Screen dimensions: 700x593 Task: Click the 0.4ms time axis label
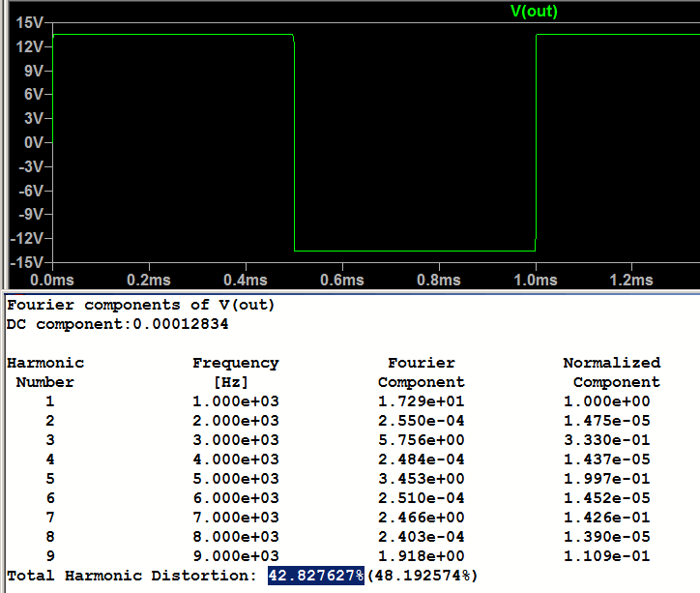(x=246, y=280)
